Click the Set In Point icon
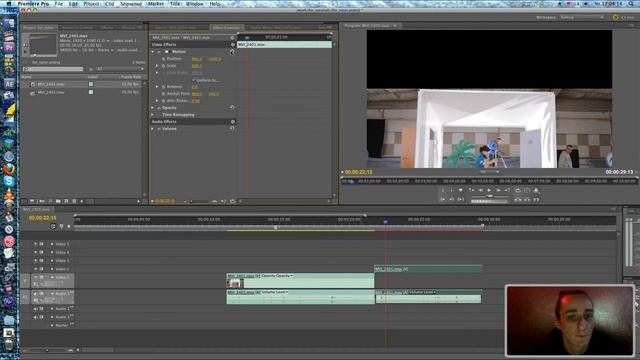Image resolution: width=640 pixels, height=360 pixels. coord(443,191)
